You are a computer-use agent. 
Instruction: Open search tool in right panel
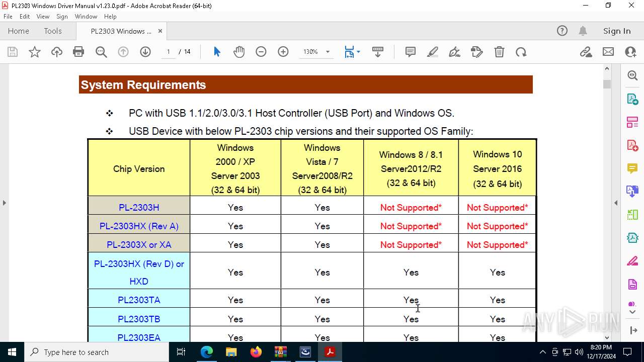(x=632, y=75)
